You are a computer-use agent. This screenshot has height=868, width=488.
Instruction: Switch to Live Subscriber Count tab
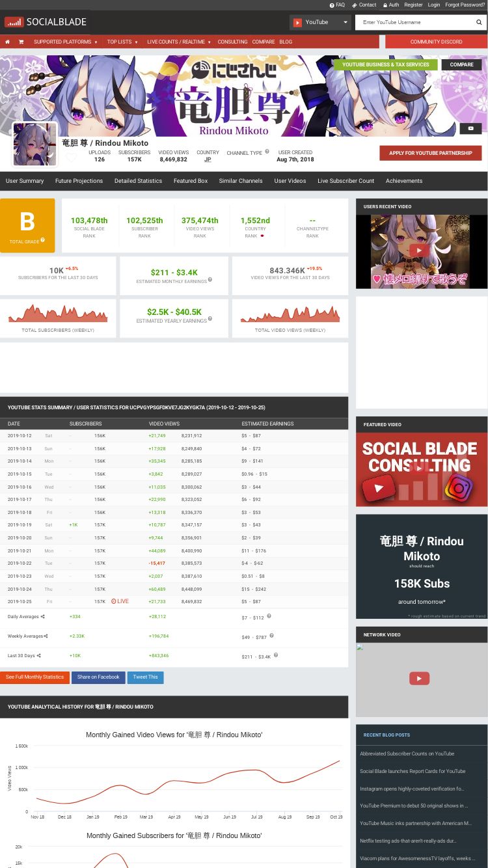[x=346, y=181]
